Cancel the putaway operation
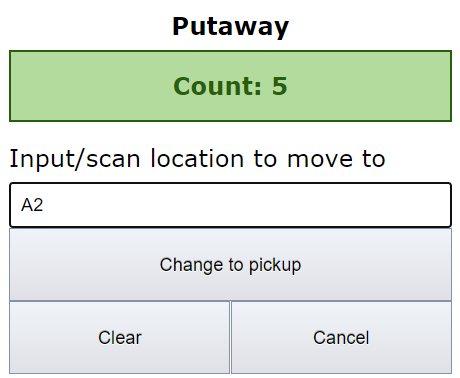The height and width of the screenshot is (378, 460). coord(341,337)
